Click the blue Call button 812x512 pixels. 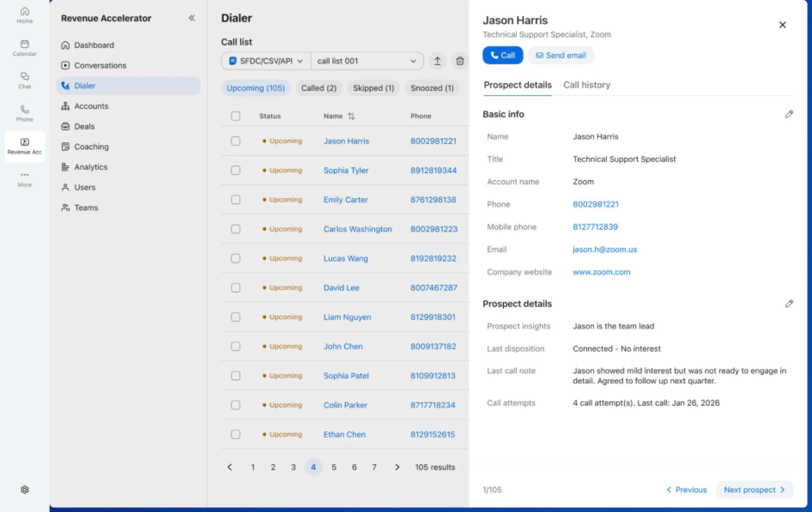pos(503,55)
